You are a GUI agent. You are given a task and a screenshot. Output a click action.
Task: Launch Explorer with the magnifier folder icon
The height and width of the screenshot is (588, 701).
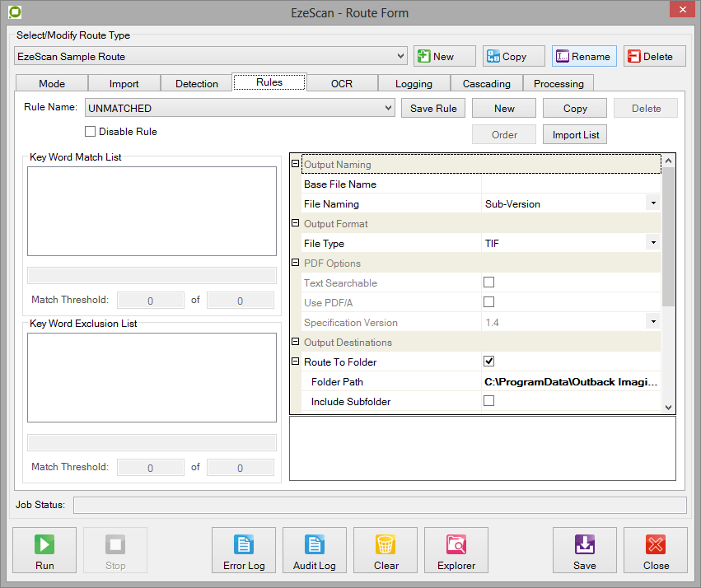[456, 544]
